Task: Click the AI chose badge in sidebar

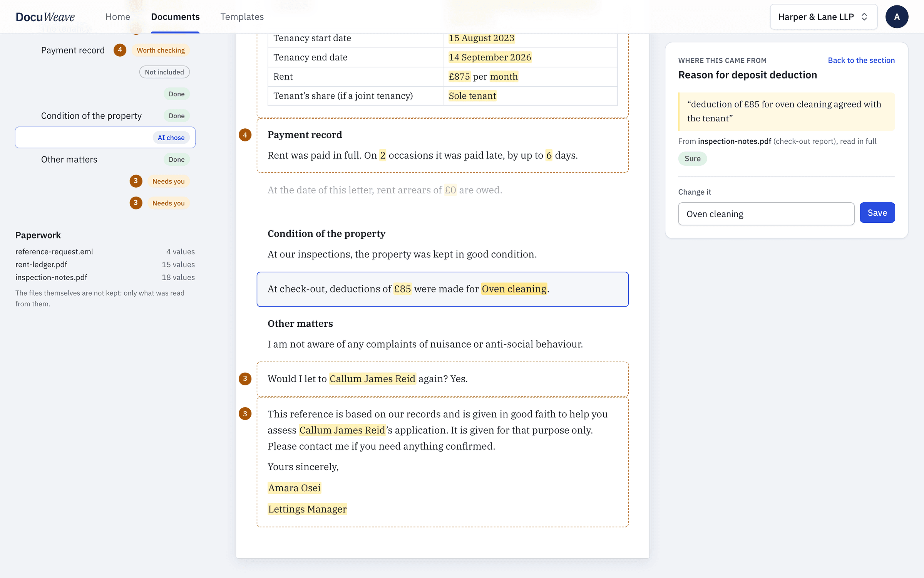Action: (171, 138)
